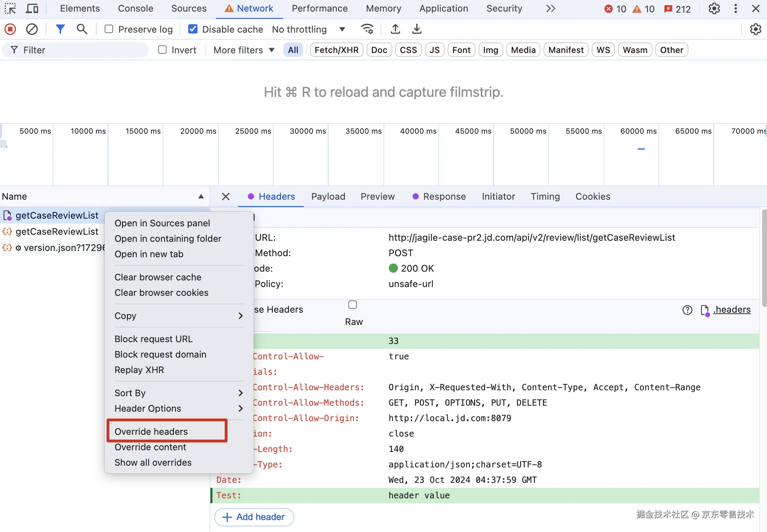Toggle the filter funnel icon
The width and height of the screenshot is (767, 532).
pyautogui.click(x=60, y=29)
